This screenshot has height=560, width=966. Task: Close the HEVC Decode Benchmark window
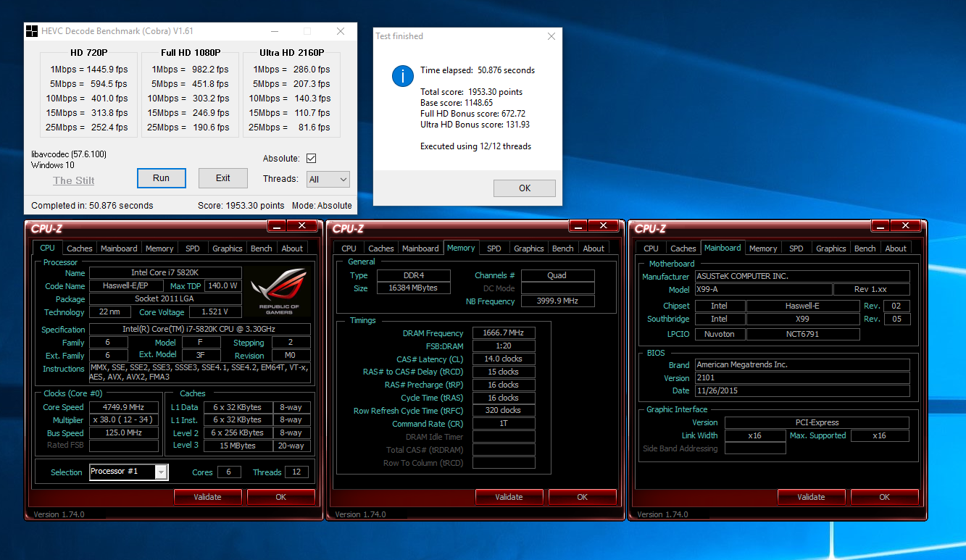click(341, 31)
